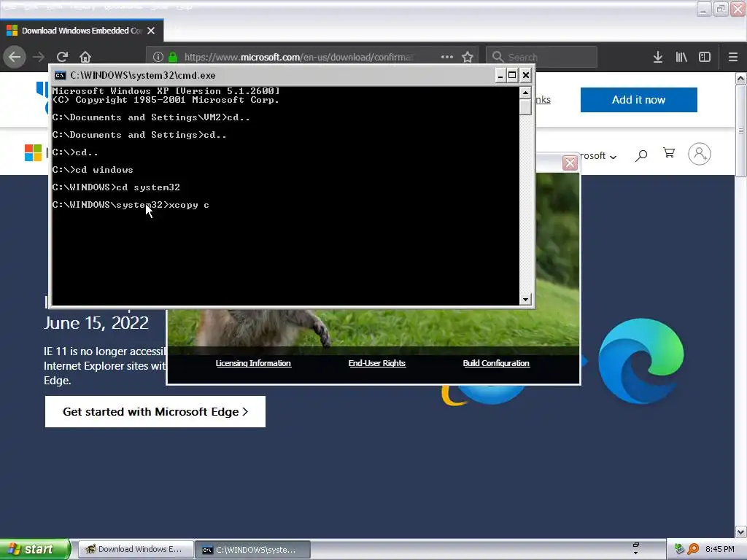Click the Add it now button
The width and height of the screenshot is (747, 560).
coord(638,100)
